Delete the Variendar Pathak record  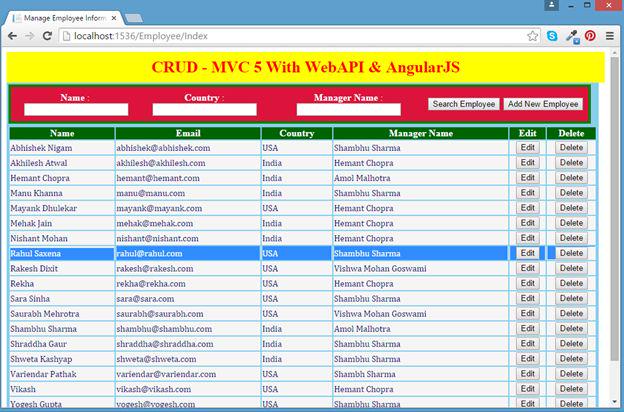(x=571, y=374)
